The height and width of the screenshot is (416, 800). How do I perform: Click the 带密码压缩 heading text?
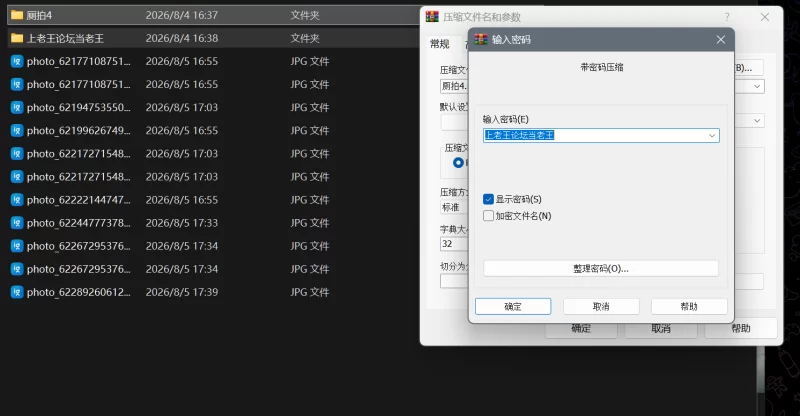(602, 67)
